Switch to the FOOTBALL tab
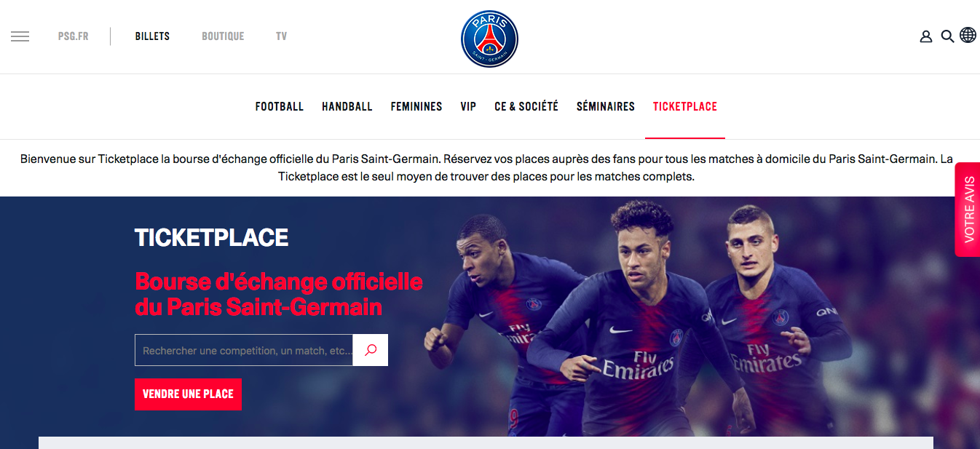This screenshot has height=449, width=980. pos(280,106)
